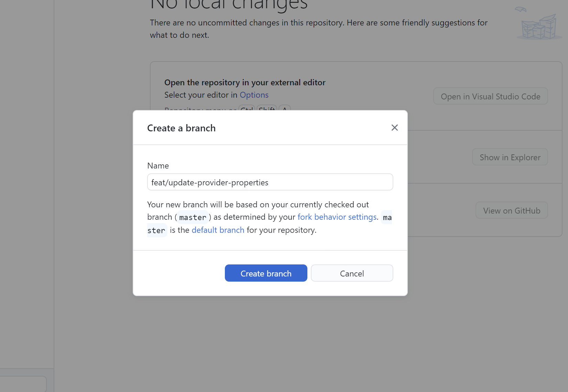Open the fork behavior settings link
Image resolution: width=568 pixels, height=392 pixels.
point(337,217)
